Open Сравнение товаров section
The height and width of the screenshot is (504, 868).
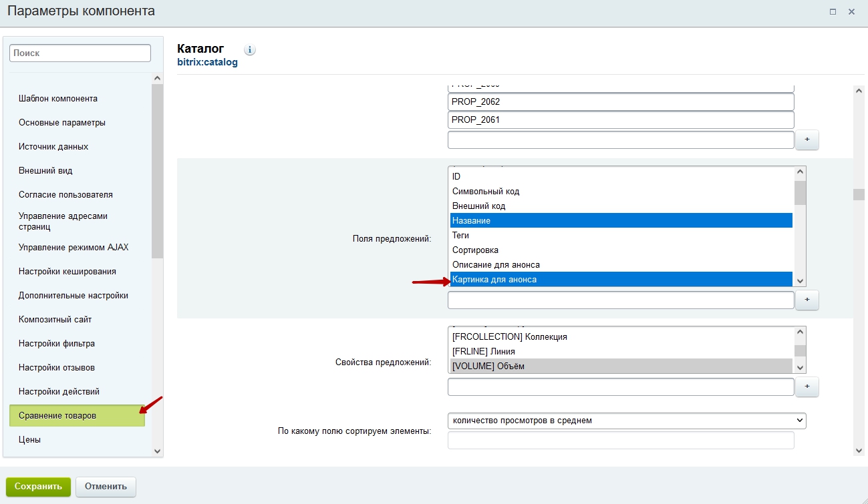(x=77, y=415)
